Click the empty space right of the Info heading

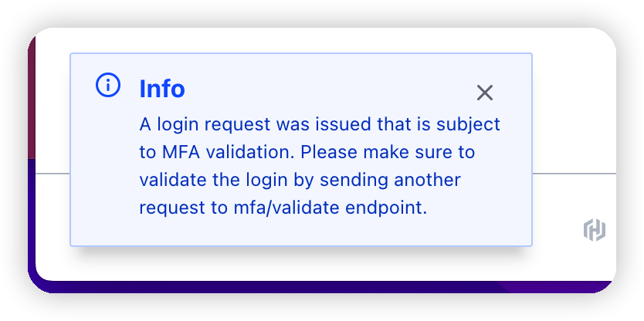pos(324,89)
